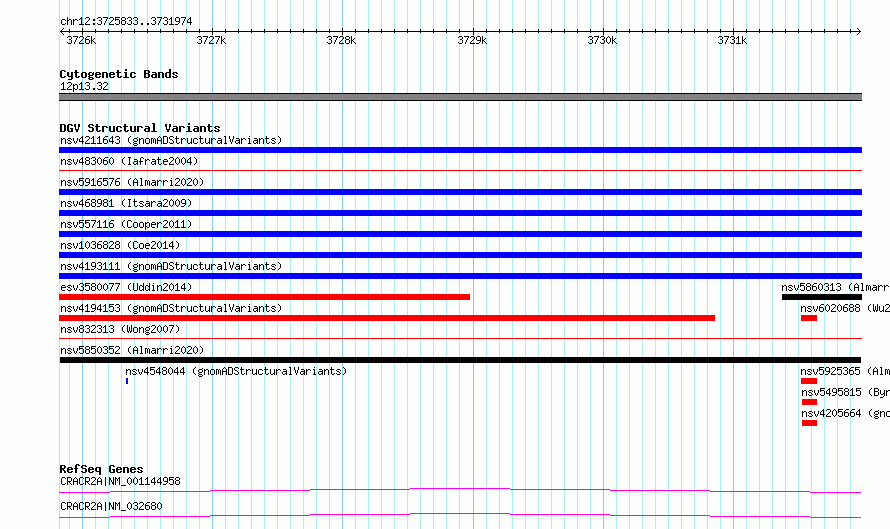The width and height of the screenshot is (890, 529).
Task: Click the small red bar under nsv5925365
Action: (x=809, y=381)
